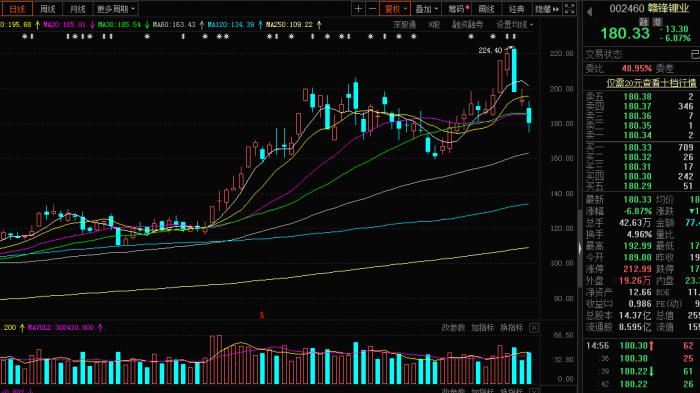Screen dimensions: 700x393
Task: Zoom in chart with plus icon
Action: point(358,9)
